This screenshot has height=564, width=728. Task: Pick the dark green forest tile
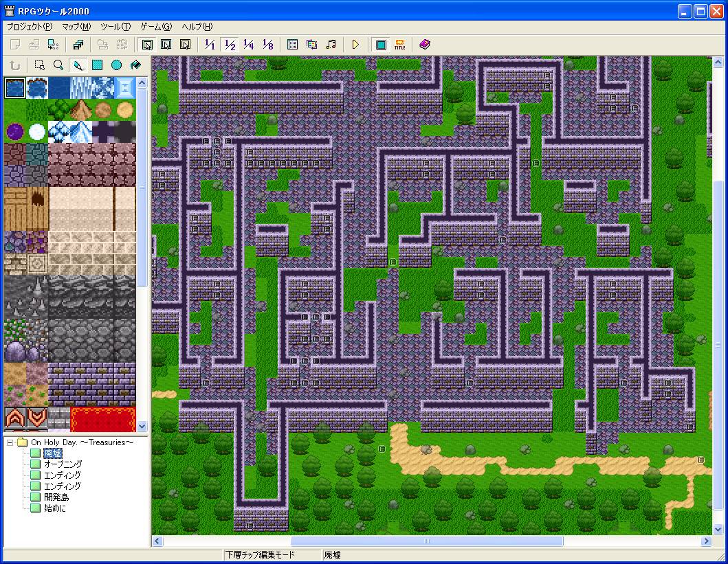pos(59,110)
